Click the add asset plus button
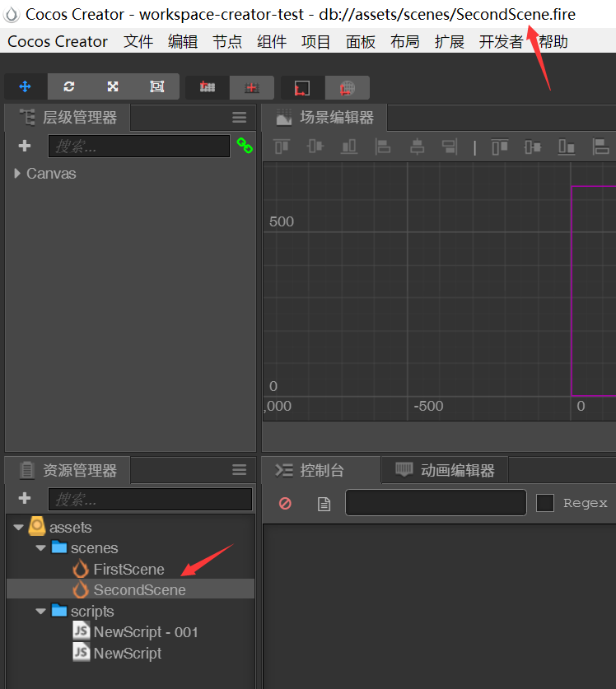 tap(25, 498)
